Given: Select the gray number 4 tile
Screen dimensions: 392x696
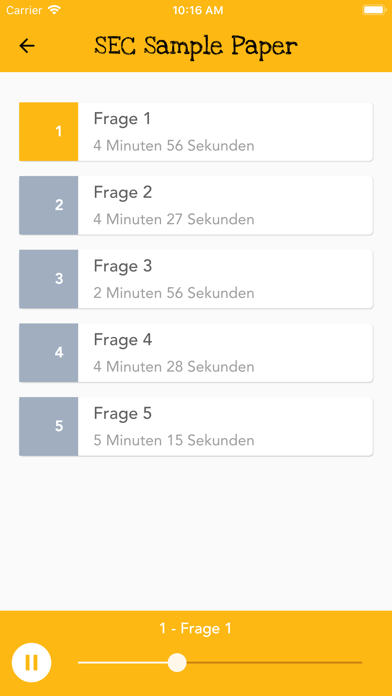Looking at the screenshot, I should [48, 352].
